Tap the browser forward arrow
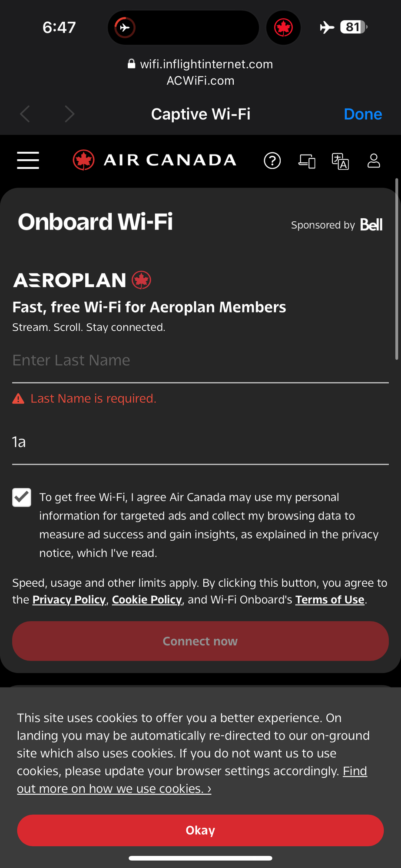The width and height of the screenshot is (401, 868). tap(70, 114)
